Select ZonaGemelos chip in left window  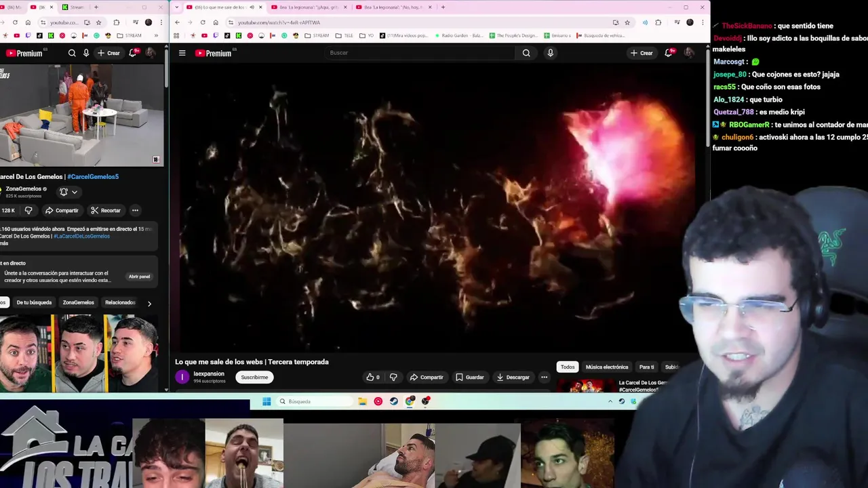click(79, 302)
